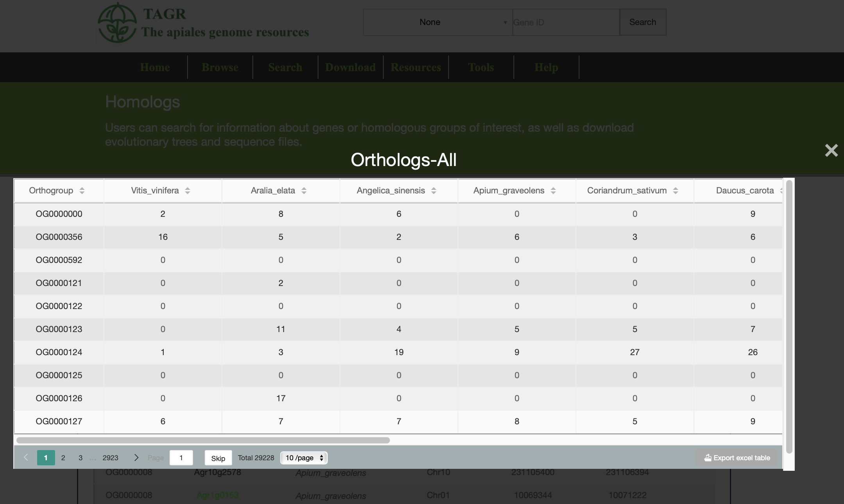Image resolution: width=844 pixels, height=504 pixels.
Task: Select orthogroup cell OG0000356
Action: [59, 237]
